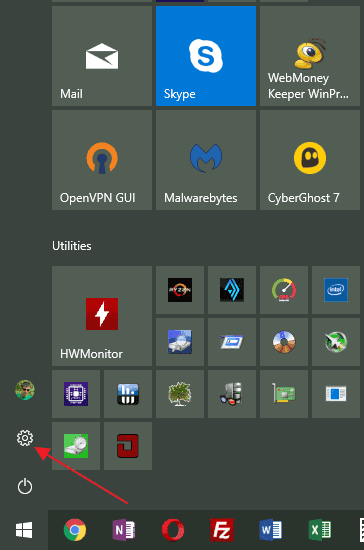Launch Skype from its blue tile

click(206, 56)
